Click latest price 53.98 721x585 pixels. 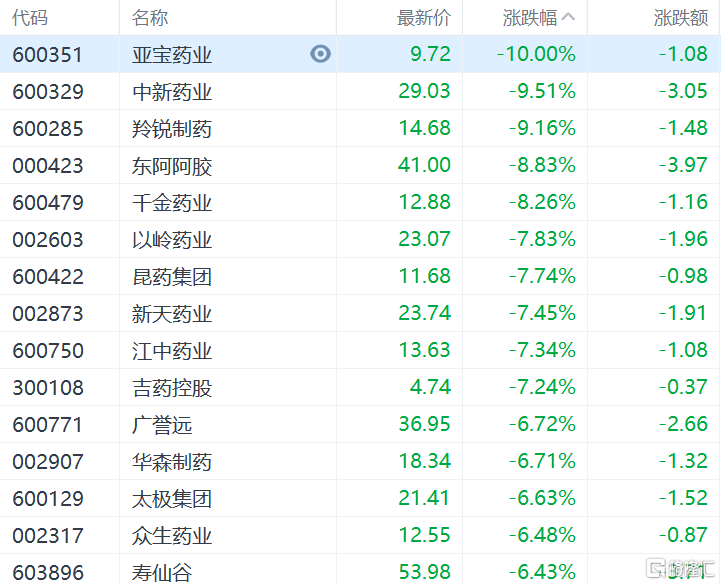click(x=424, y=572)
